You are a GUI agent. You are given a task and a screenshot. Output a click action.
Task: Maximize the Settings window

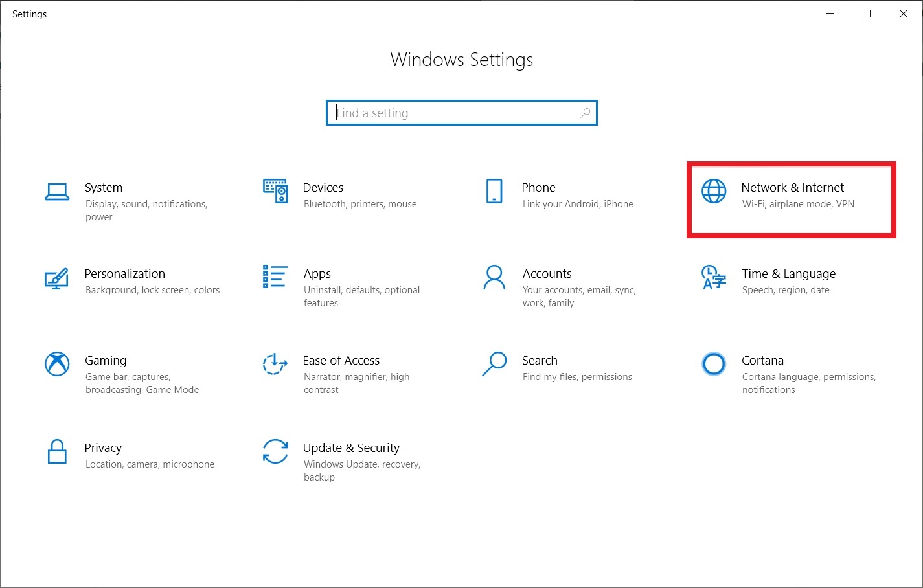pos(867,14)
